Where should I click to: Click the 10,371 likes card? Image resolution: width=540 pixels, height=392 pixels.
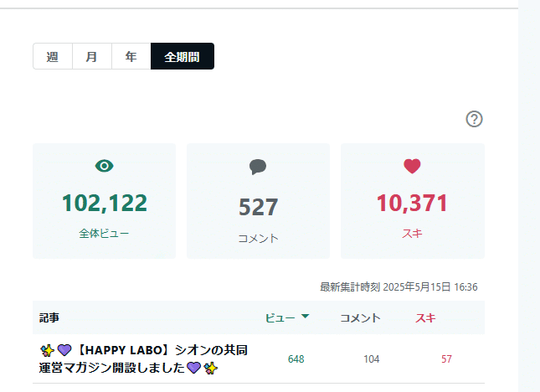(x=413, y=201)
